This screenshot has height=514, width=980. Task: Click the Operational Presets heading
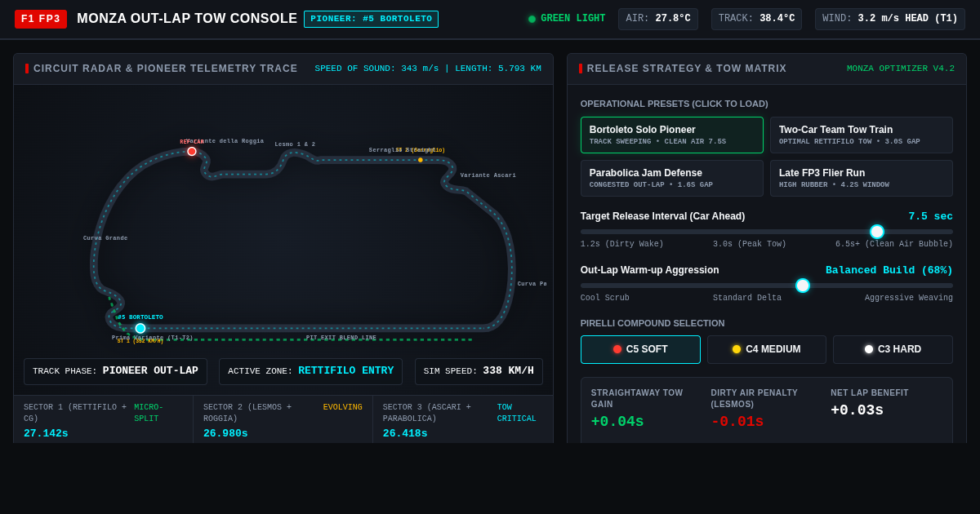tap(675, 104)
